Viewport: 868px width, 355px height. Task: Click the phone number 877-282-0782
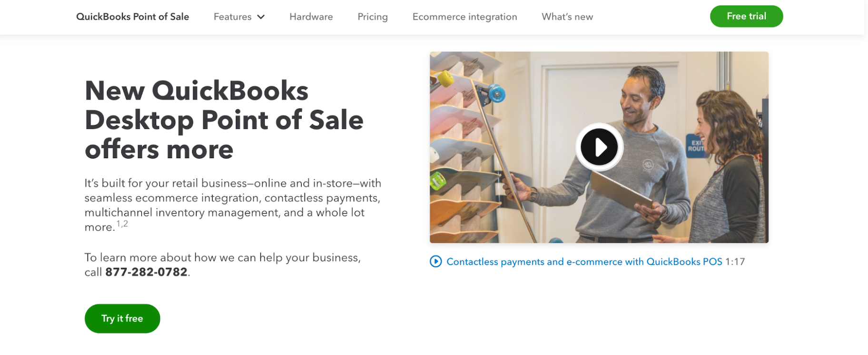[147, 272]
